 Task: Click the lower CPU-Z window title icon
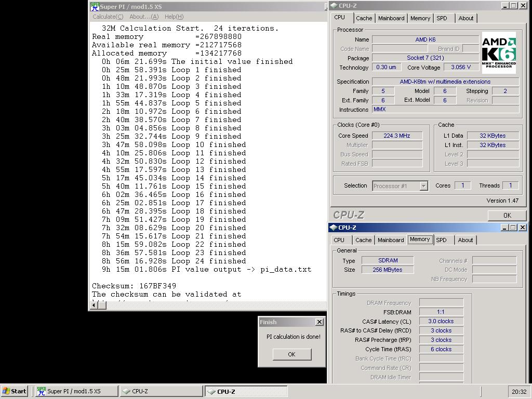[x=334, y=228]
